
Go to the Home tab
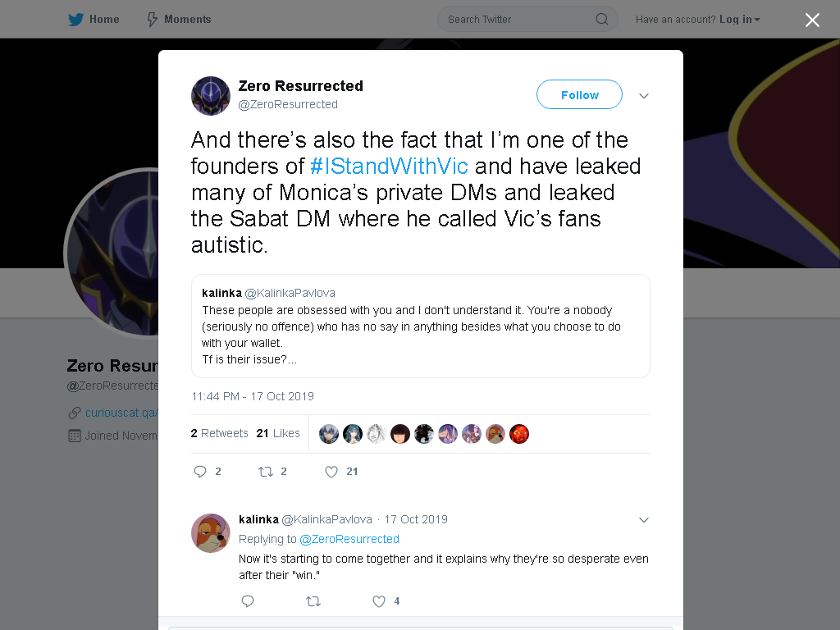(94, 20)
